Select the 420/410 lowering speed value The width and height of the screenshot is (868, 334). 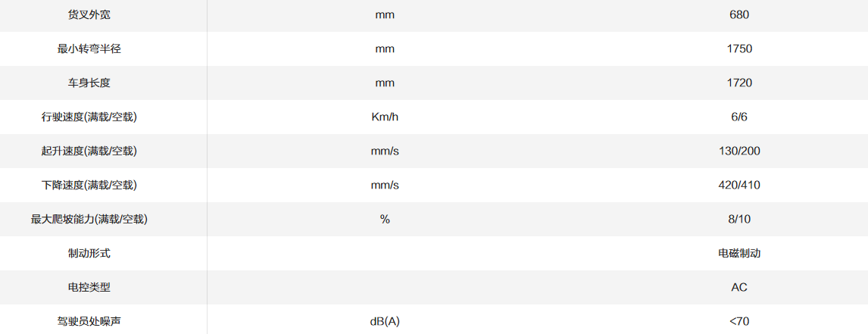coord(738,186)
